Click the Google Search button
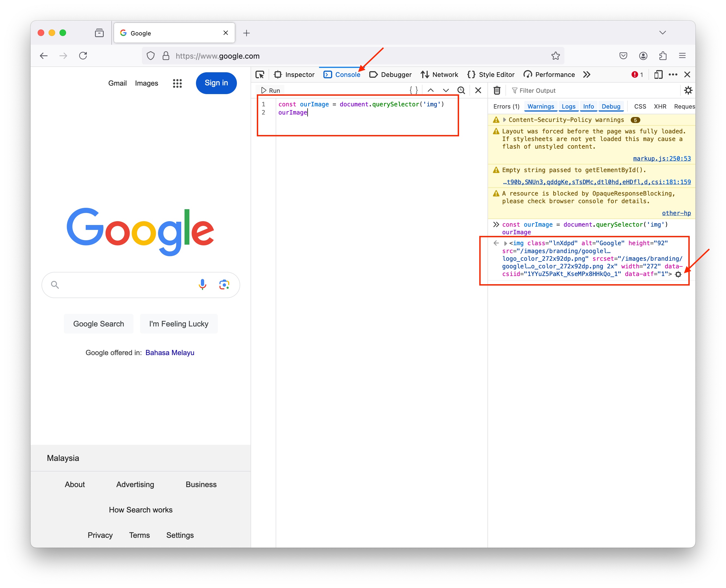Image resolution: width=726 pixels, height=588 pixels. (x=99, y=324)
